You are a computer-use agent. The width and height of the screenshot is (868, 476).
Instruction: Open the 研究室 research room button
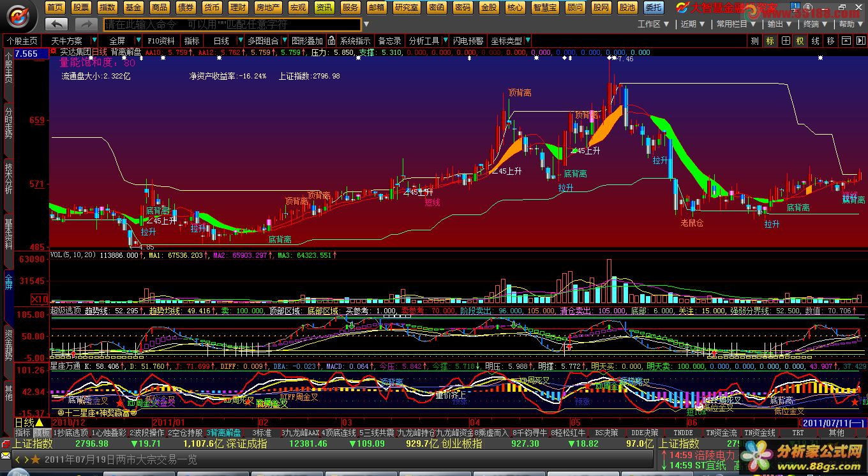click(x=407, y=8)
